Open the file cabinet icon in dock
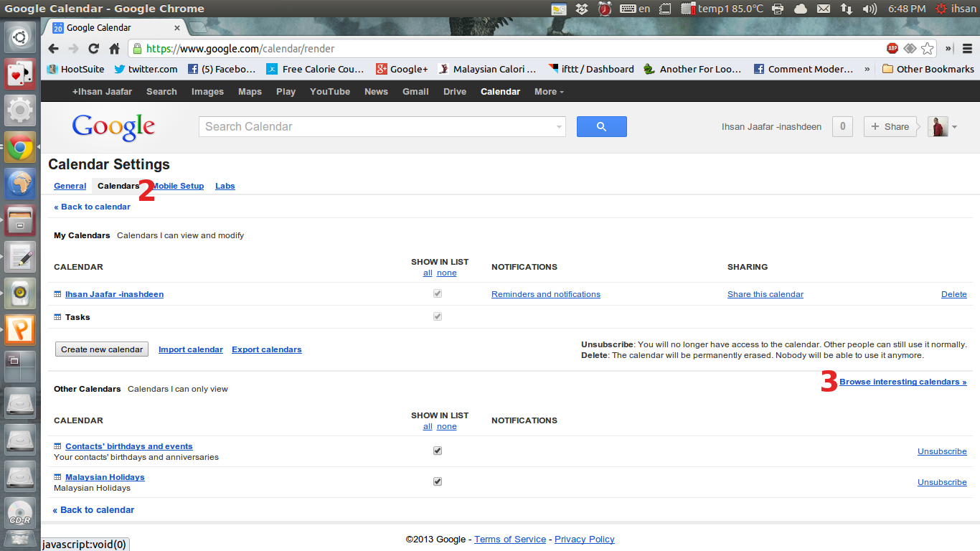The image size is (980, 551). (20, 220)
